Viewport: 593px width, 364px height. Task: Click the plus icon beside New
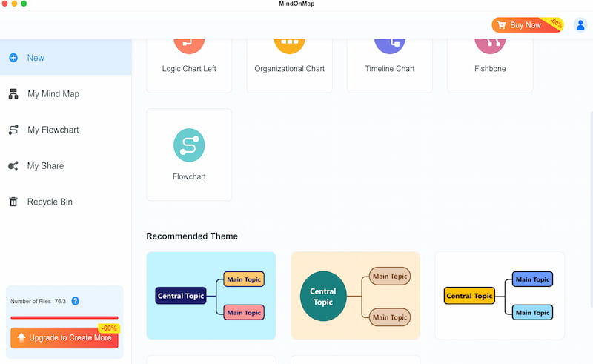tap(13, 58)
